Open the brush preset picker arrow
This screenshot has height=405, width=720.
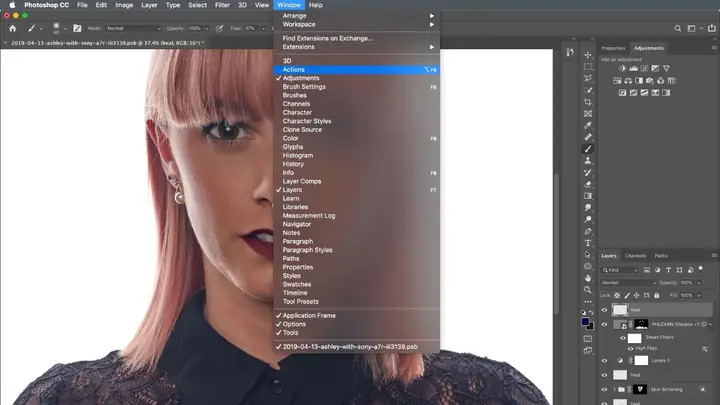(x=65, y=28)
